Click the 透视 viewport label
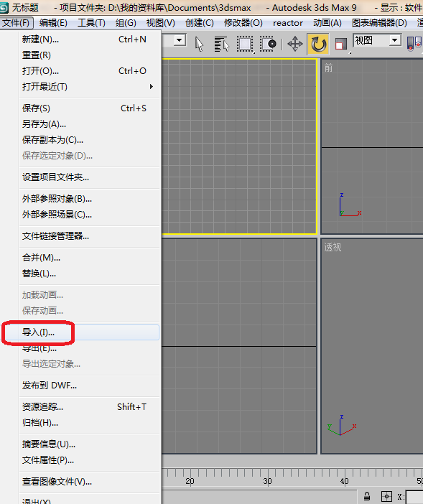Viewport: 423px width, 504px height. (333, 247)
